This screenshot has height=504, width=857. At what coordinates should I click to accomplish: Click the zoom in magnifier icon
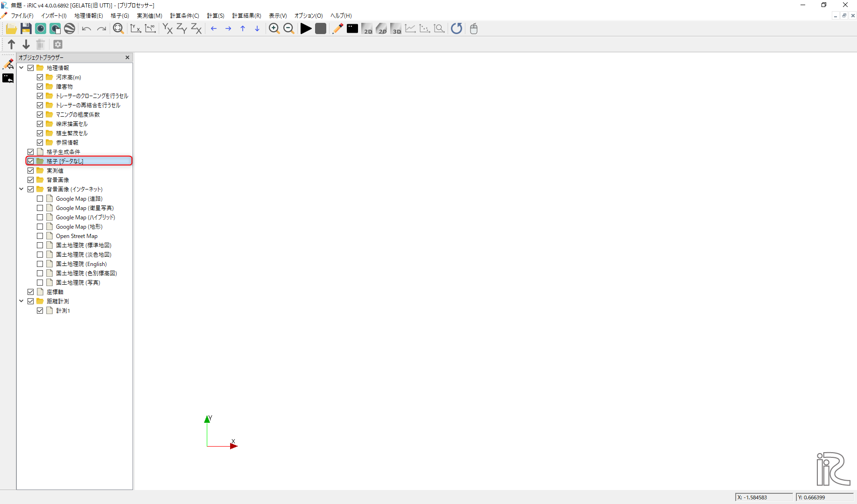pos(274,29)
